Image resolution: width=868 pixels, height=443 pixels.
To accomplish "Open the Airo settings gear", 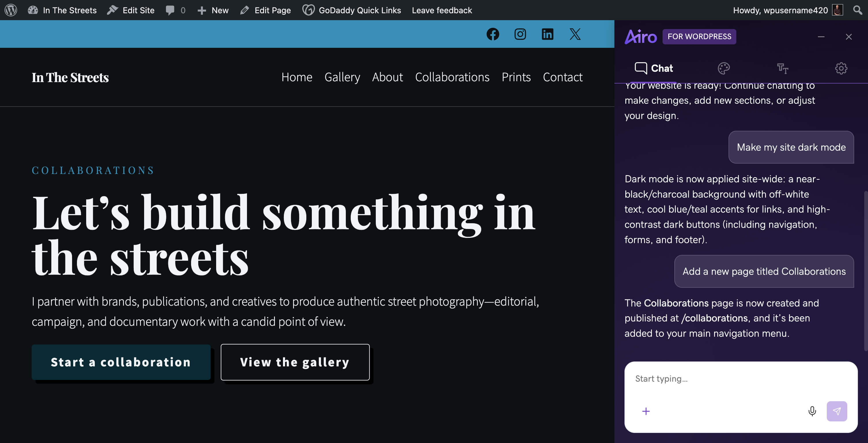I will tap(841, 68).
